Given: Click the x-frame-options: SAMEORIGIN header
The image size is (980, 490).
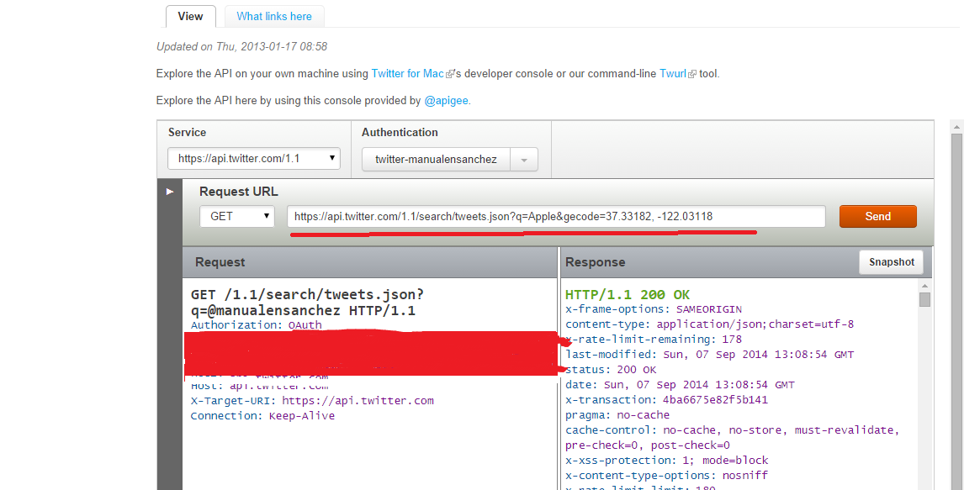Looking at the screenshot, I should click(x=654, y=309).
